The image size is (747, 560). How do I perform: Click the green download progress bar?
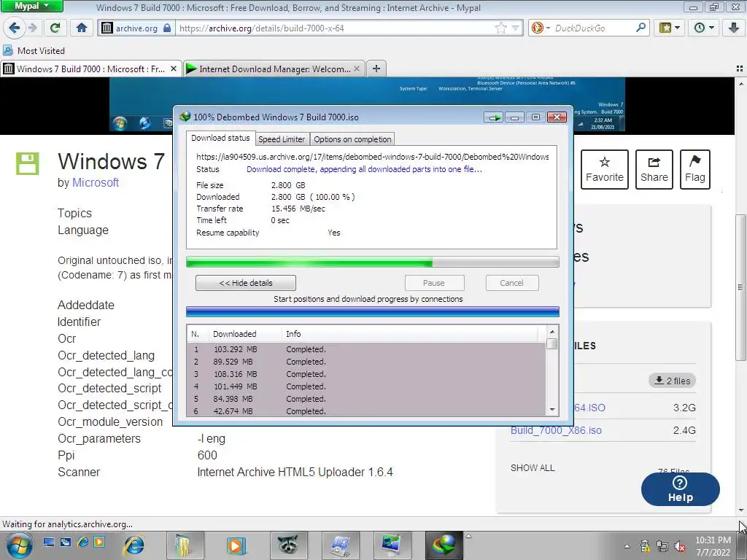(373, 262)
